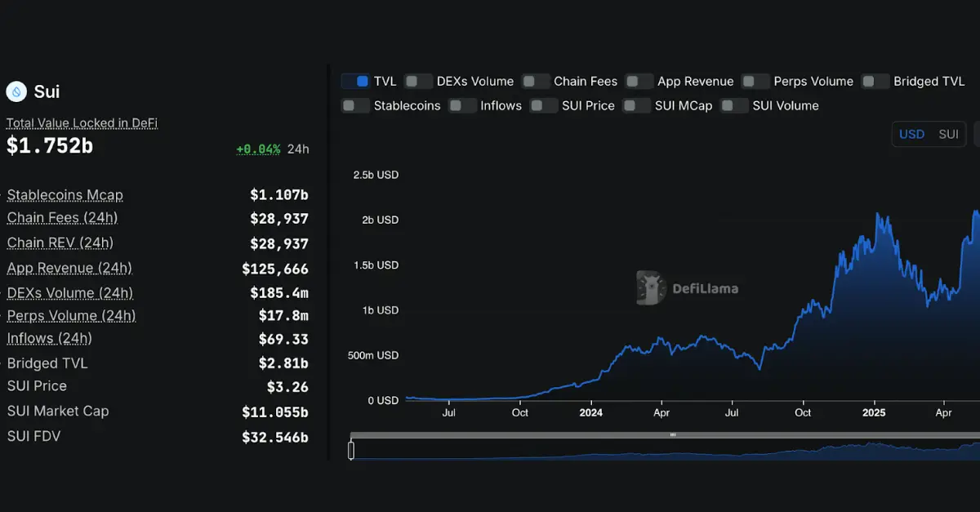Screen dimensions: 980x512
Task: Click Inflows (24h) label
Action: 49,338
